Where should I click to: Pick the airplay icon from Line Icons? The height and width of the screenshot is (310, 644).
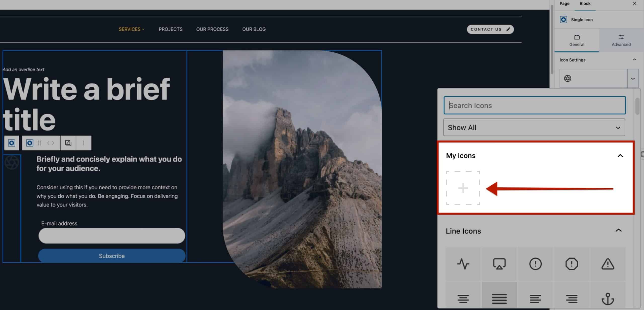[499, 264]
